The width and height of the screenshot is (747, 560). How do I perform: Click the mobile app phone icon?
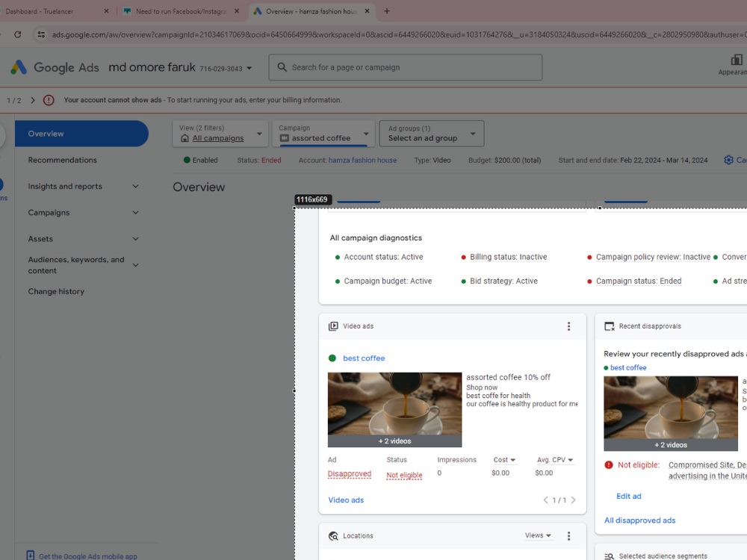(x=30, y=556)
